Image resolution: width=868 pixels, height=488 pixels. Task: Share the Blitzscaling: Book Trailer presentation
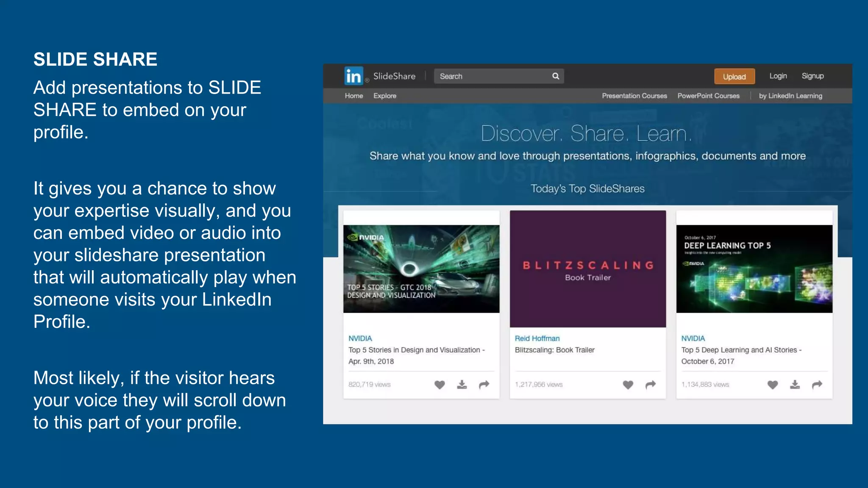[651, 385]
